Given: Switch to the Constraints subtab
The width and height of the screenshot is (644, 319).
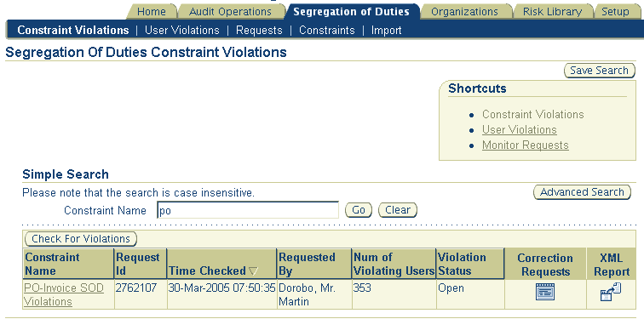Looking at the screenshot, I should pyautogui.click(x=326, y=31).
